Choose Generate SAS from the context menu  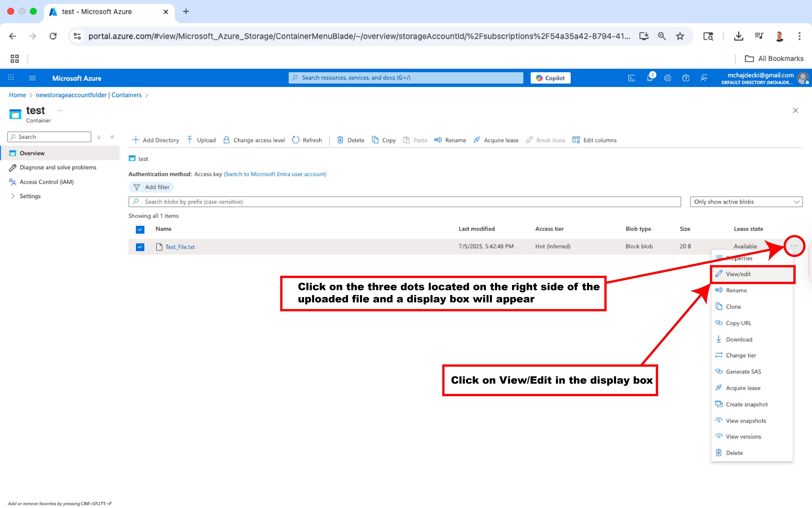(x=752, y=372)
